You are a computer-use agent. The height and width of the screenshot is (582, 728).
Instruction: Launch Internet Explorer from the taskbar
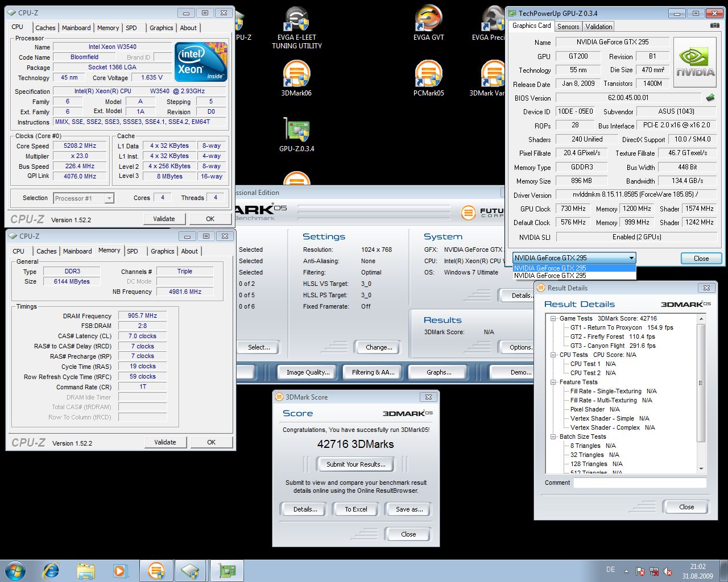[x=51, y=571]
